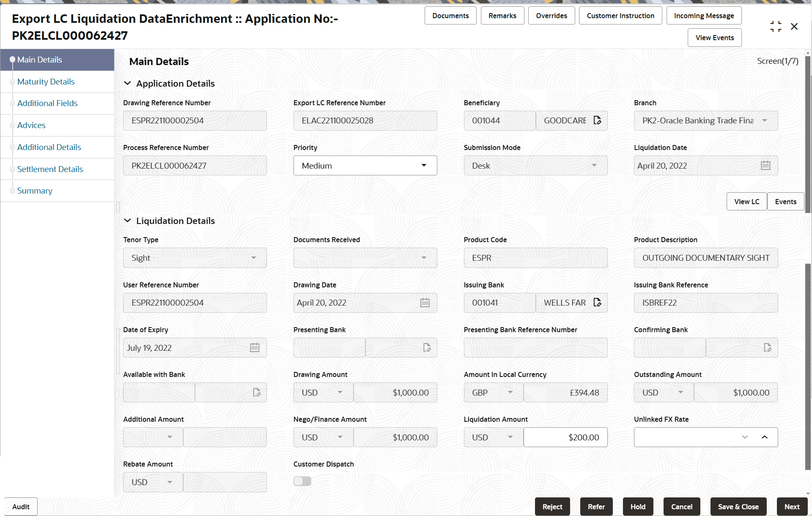Open the Drawing Date calendar picker
Viewport: 812px width, 516px height.
click(425, 303)
